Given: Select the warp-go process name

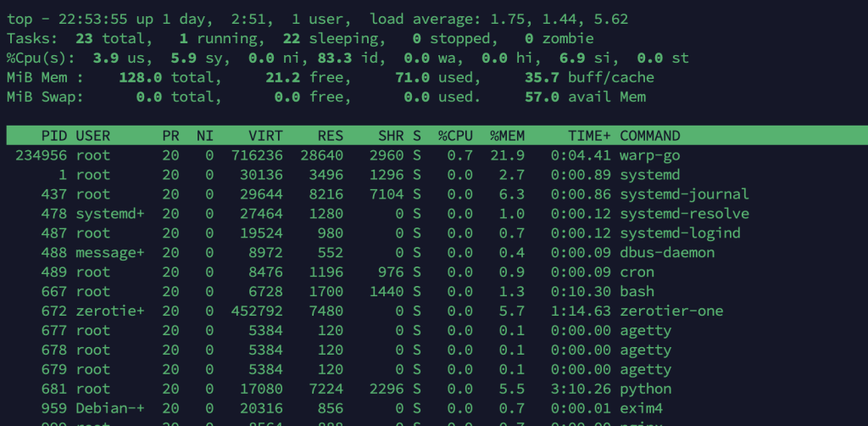Looking at the screenshot, I should point(650,155).
